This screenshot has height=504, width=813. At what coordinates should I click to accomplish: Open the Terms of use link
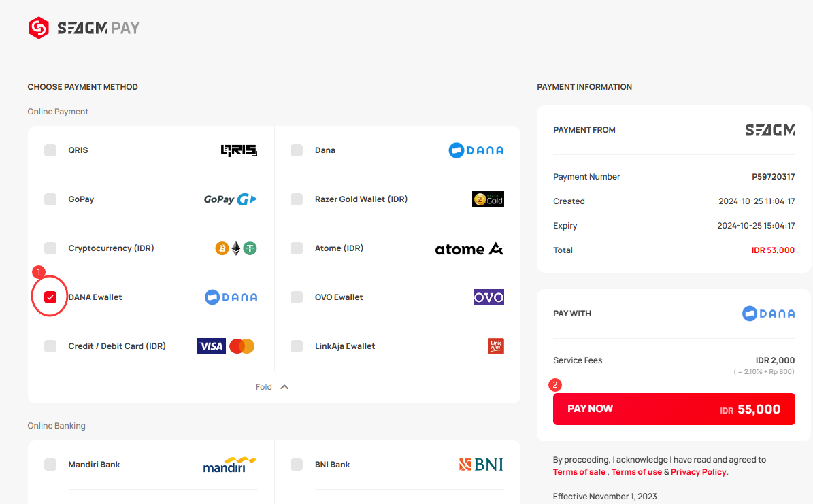point(637,472)
